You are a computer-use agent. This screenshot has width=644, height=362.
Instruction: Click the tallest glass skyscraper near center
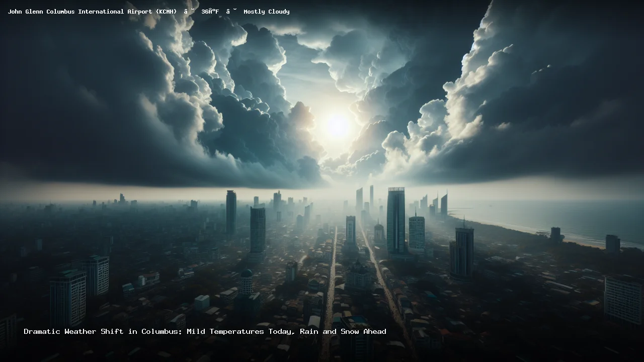395,220
